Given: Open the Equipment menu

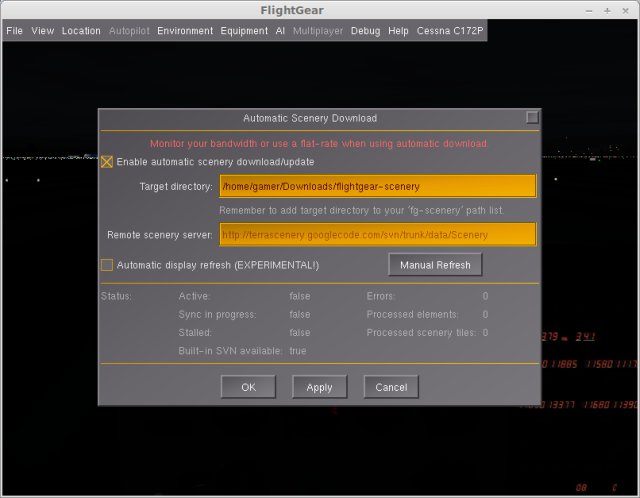Looking at the screenshot, I should (x=244, y=31).
